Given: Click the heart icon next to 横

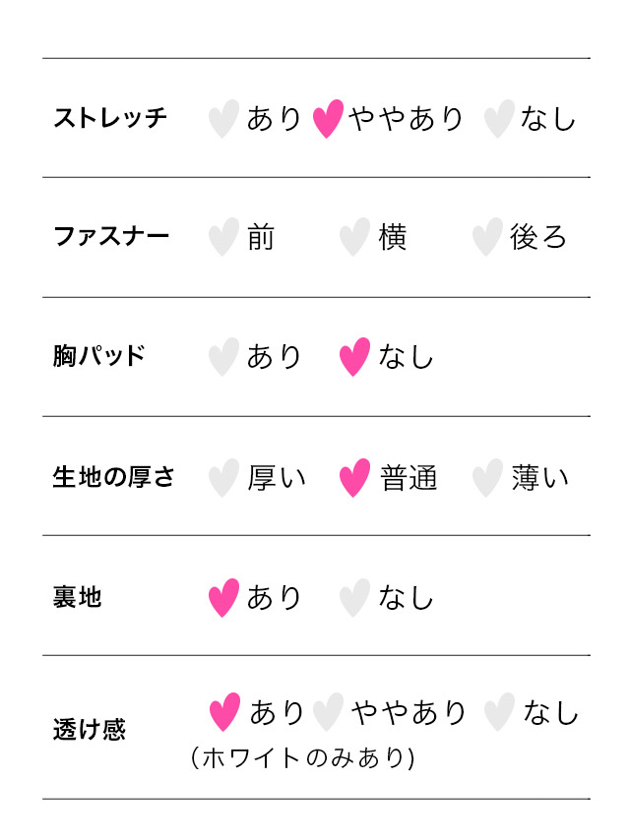Looking at the screenshot, I should coord(354,237).
